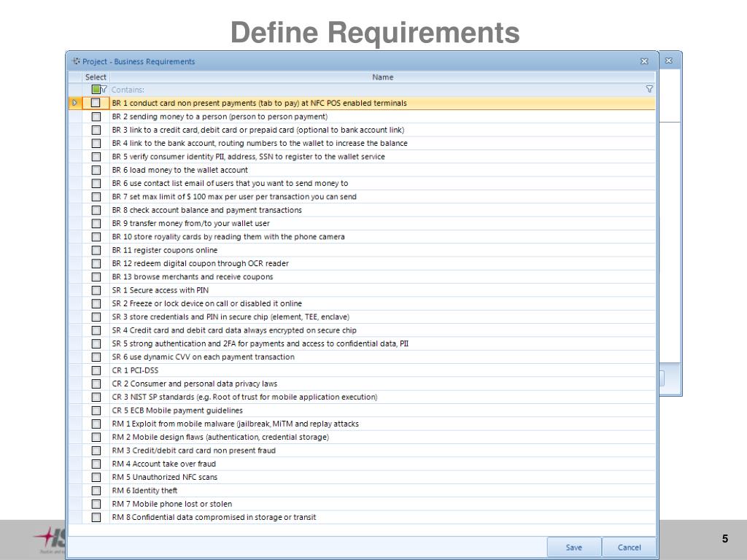Screen dimensions: 747x560
Task: Check RM 2 Mobile design flaws box
Action: pos(96,437)
